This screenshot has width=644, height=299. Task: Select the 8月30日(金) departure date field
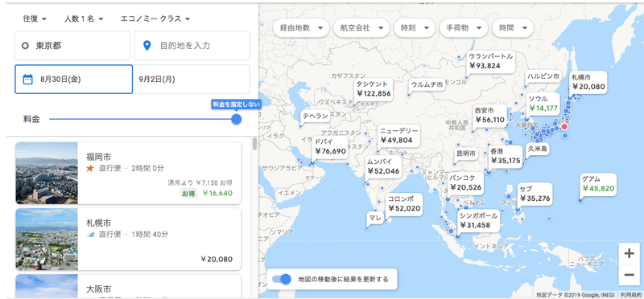[x=74, y=79]
